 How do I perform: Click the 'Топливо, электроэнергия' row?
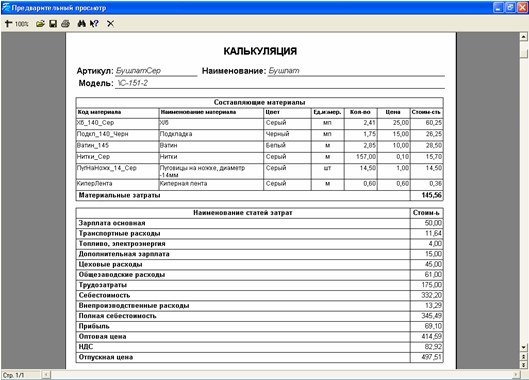259,244
